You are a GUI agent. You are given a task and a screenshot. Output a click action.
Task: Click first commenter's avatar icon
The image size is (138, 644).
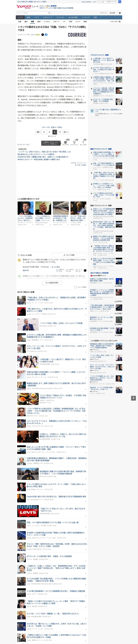pos(19,260)
